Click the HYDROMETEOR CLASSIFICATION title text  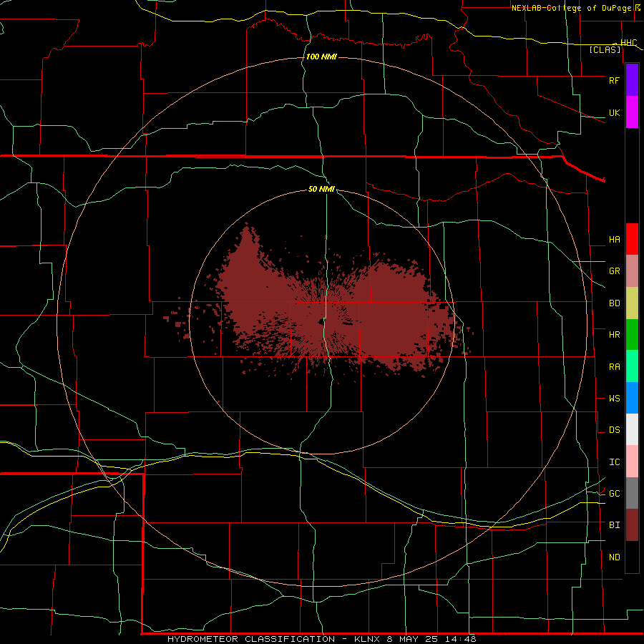click(x=251, y=639)
